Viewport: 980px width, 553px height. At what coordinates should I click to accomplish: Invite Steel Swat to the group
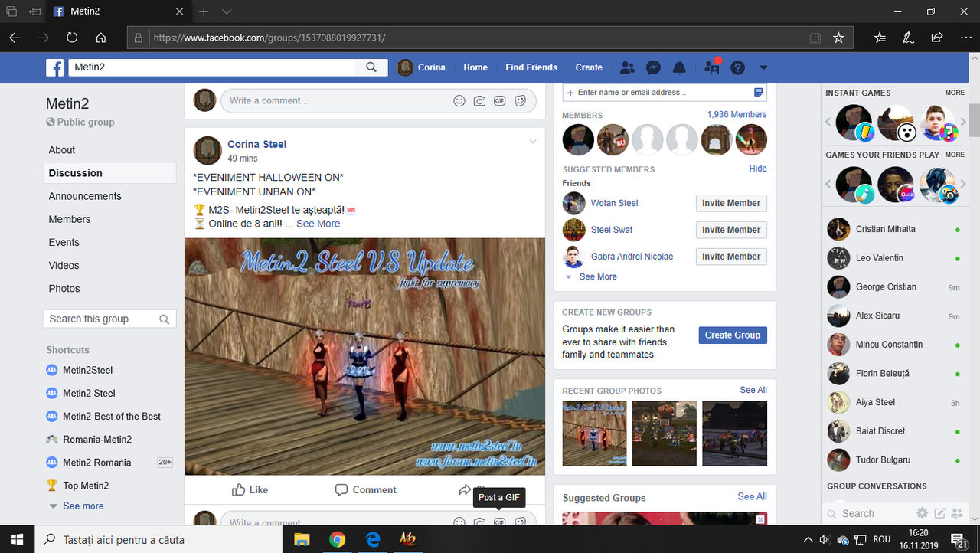pyautogui.click(x=731, y=230)
